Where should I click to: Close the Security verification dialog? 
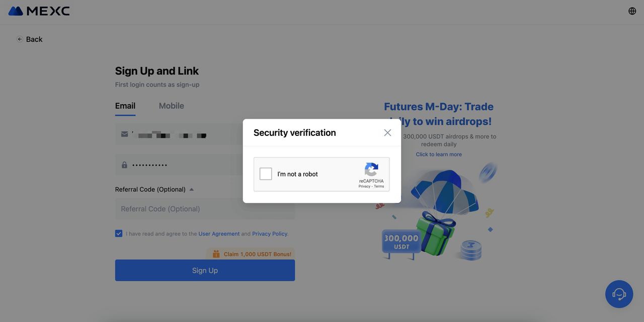[x=387, y=133]
